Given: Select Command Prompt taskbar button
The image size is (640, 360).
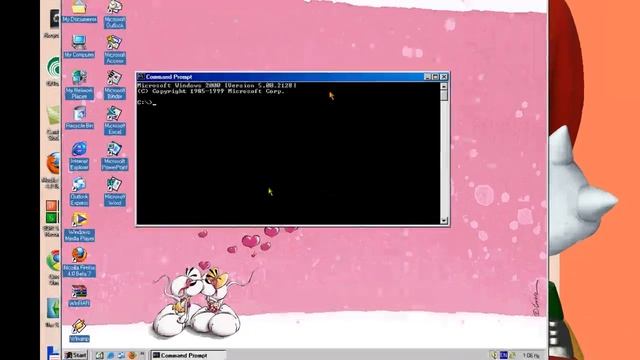Looking at the screenshot, I should pyautogui.click(x=188, y=355).
